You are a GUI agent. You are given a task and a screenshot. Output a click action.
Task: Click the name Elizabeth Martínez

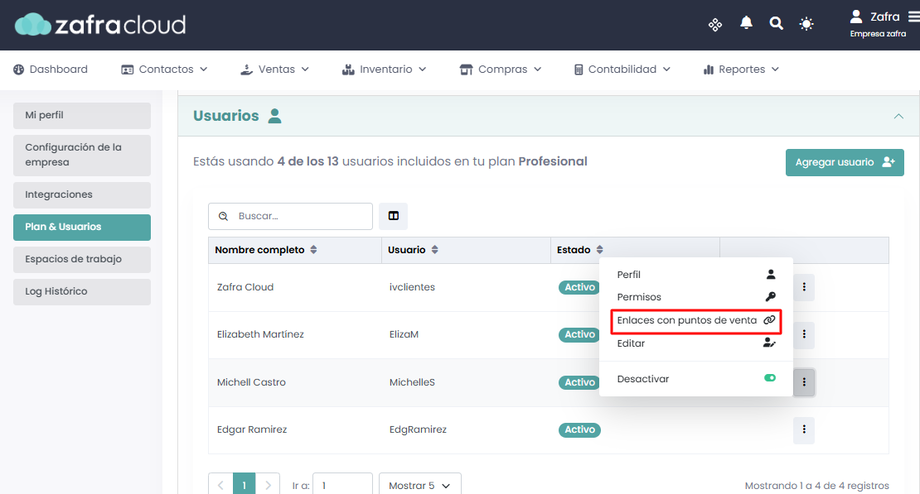261,334
